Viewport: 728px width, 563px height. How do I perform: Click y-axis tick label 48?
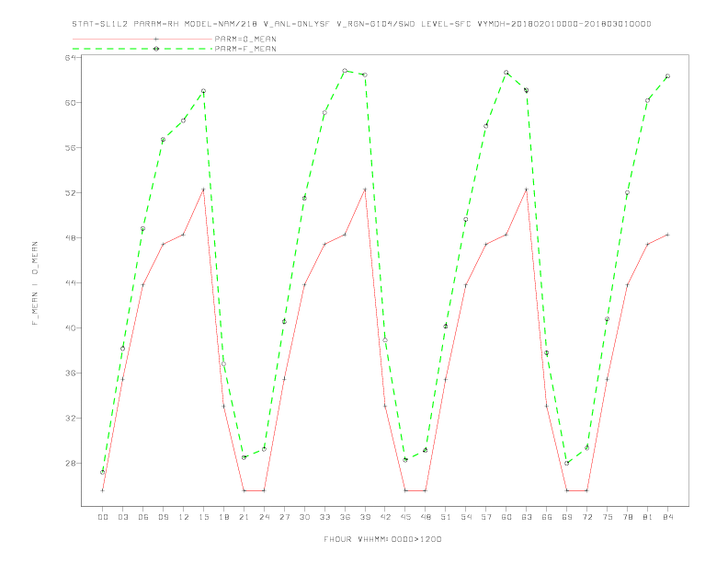70,238
